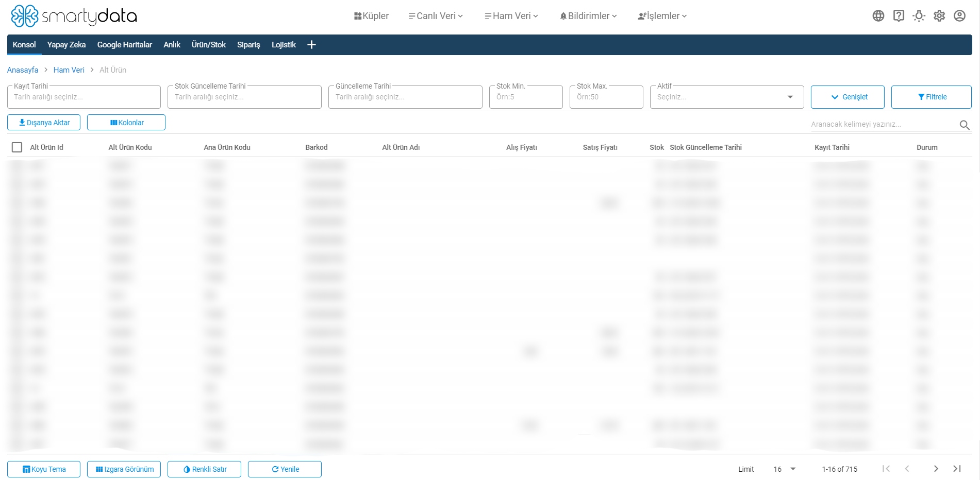
Task: Click the Kayıt Tarihi date range field
Action: [x=84, y=97]
